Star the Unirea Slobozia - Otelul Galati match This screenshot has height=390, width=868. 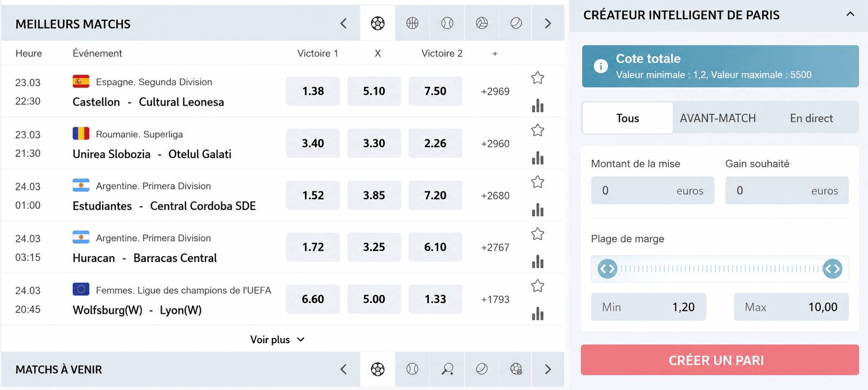[538, 130]
